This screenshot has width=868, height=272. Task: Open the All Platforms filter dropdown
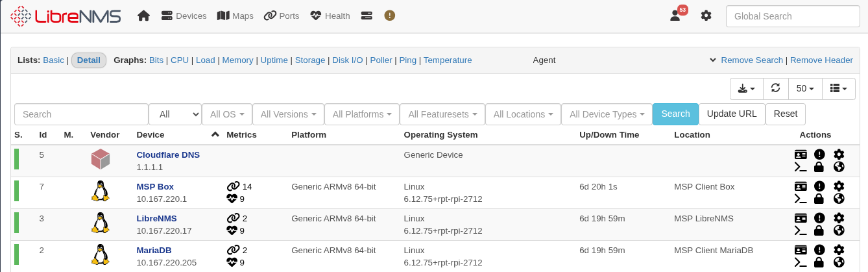pyautogui.click(x=361, y=114)
